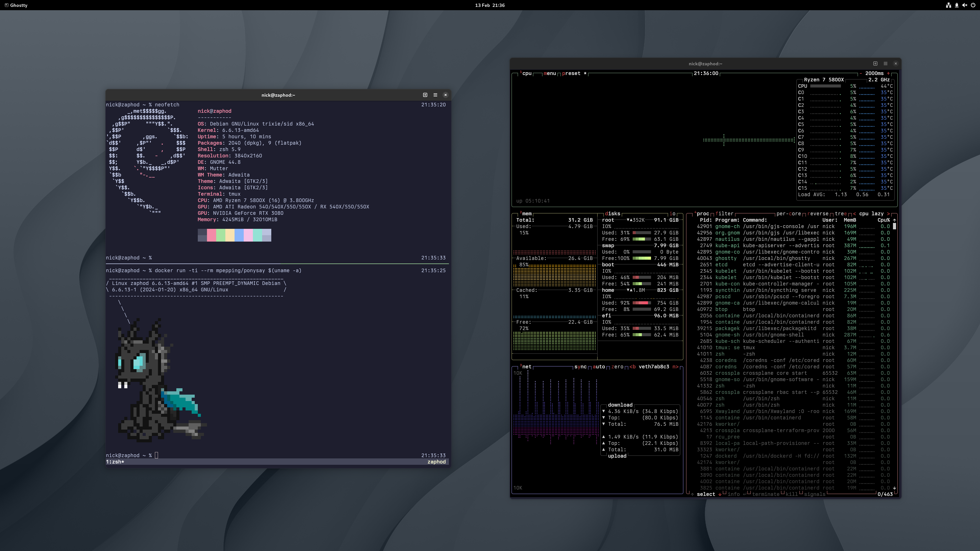This screenshot has width=980, height=551.
Task: Click preset option in btop header
Action: point(571,73)
